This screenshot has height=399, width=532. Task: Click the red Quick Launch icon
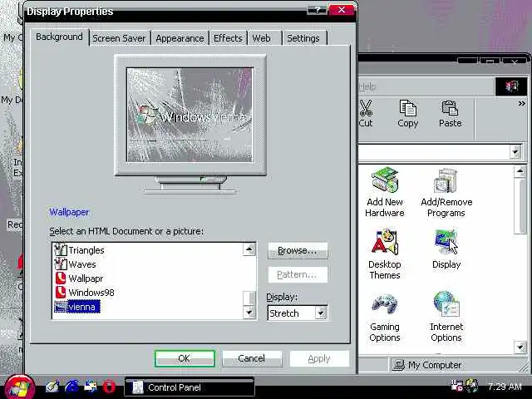(109, 387)
